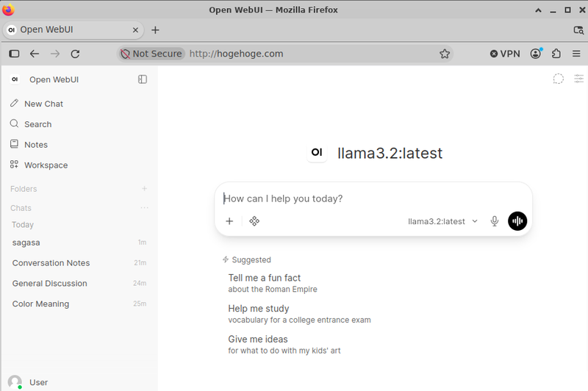Click the plus attach button in prompt box
The width and height of the screenshot is (588, 391).
tap(229, 221)
